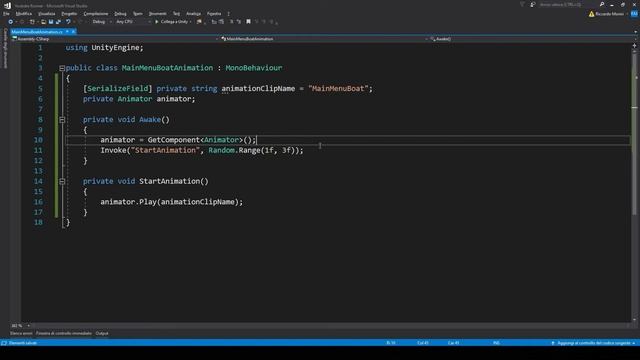This screenshot has height=360, width=640.
Task: Toggle pin on MainMenuBoatAnimation.cs tab
Action: click(67, 31)
